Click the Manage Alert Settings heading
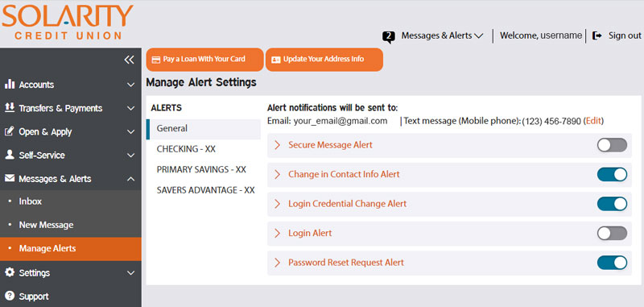 tap(201, 82)
